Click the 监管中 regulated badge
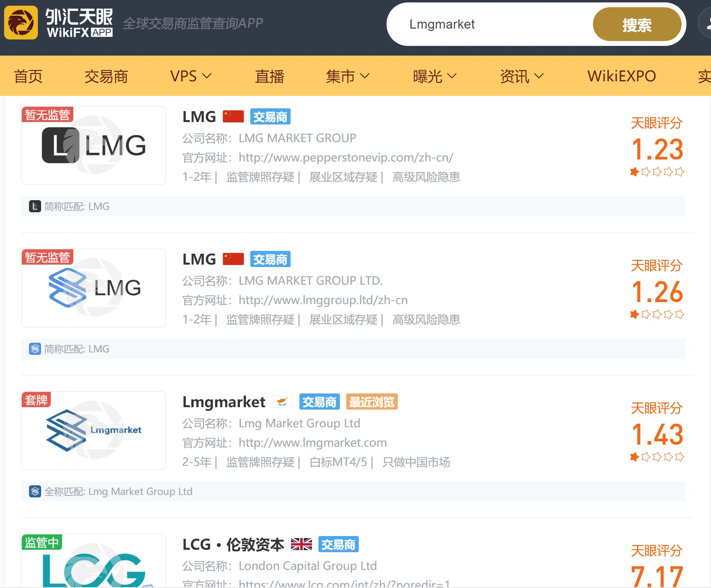 [42, 542]
